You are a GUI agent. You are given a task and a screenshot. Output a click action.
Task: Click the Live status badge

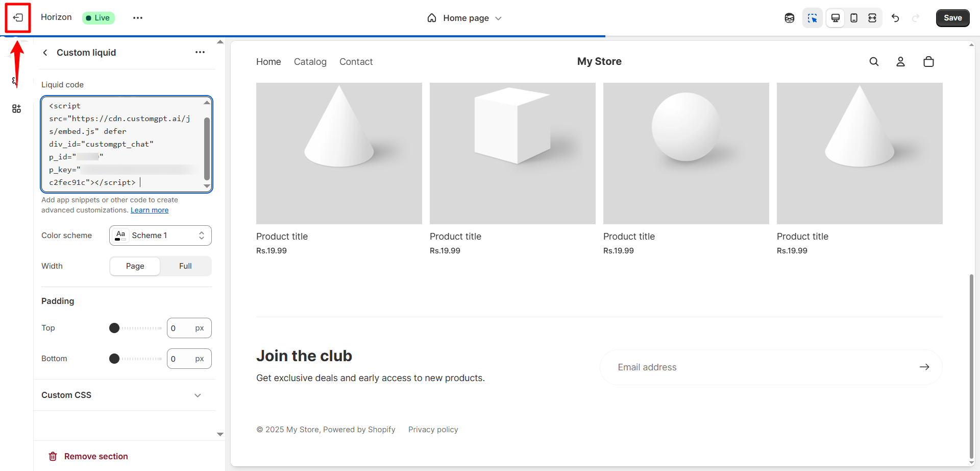pos(98,18)
